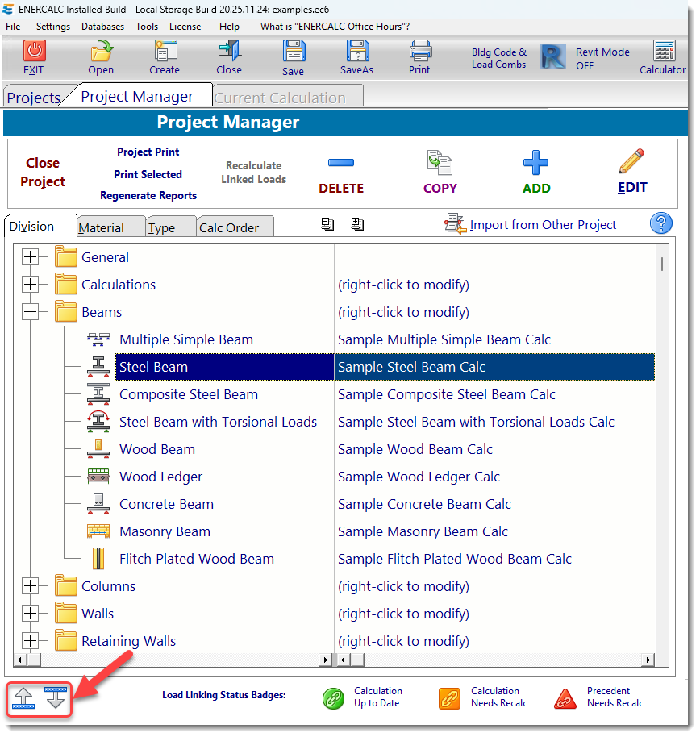Expand the Retaining Walls folder
This screenshot has height=737, width=700.
31,642
